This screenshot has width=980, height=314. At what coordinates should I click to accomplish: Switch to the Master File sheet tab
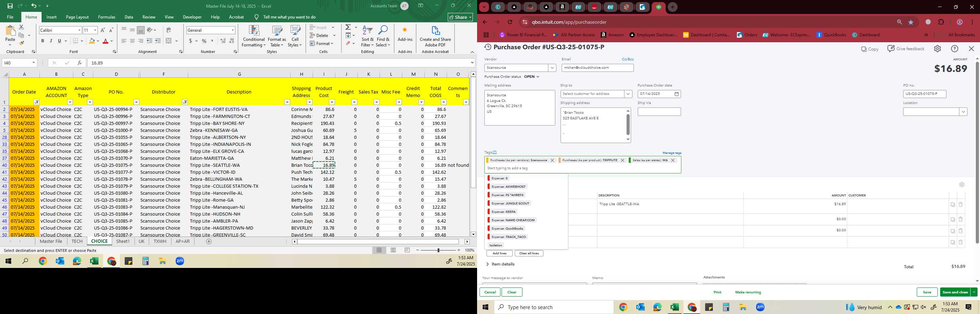pos(51,241)
